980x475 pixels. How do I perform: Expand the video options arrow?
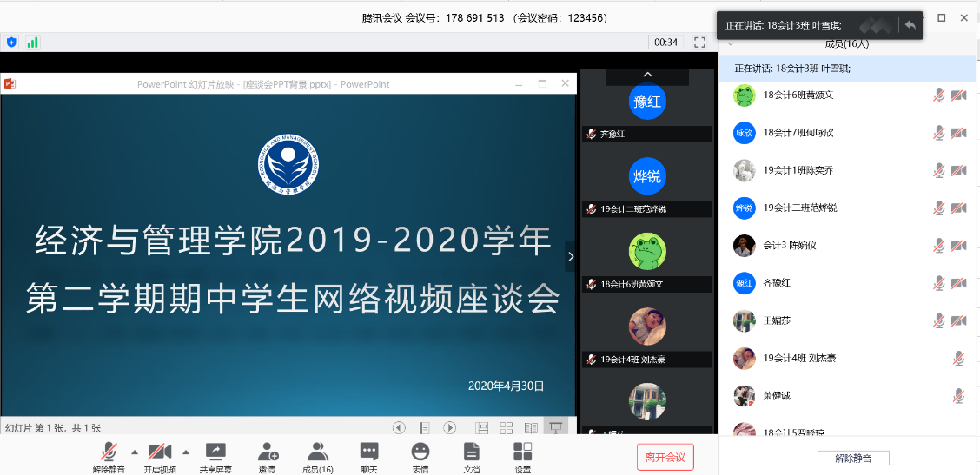185,452
